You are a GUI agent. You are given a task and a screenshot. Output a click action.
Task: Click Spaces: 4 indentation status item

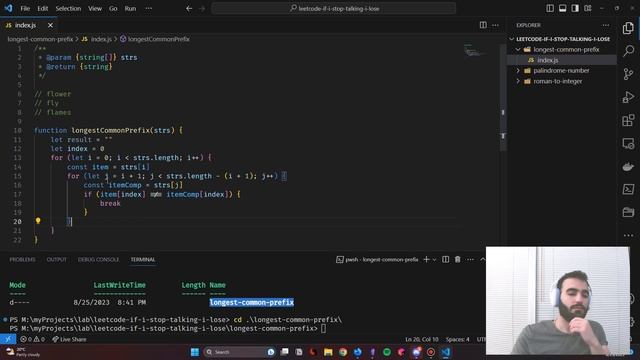(458, 339)
